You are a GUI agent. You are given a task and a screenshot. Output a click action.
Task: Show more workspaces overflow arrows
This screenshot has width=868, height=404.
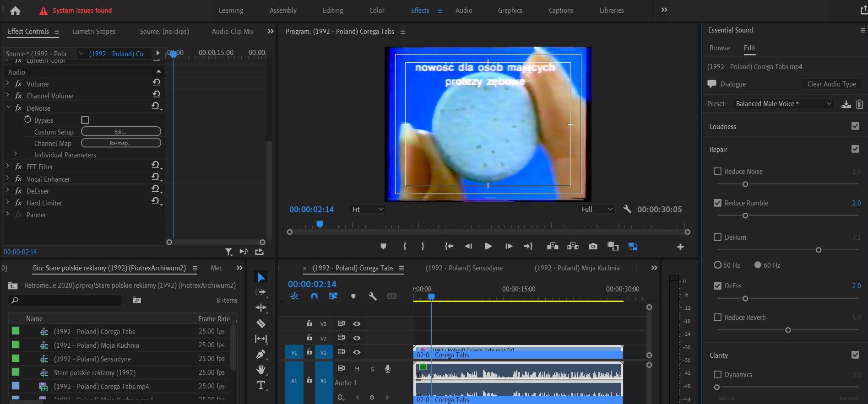coord(664,10)
